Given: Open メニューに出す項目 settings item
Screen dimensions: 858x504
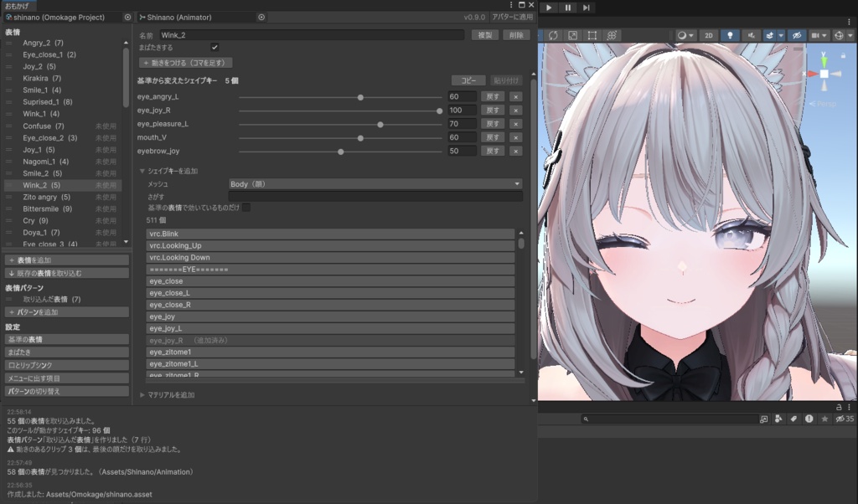Looking at the screenshot, I should (67, 378).
